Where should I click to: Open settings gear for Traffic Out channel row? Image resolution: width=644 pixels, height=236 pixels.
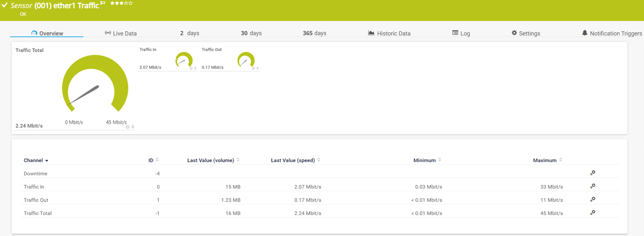point(592,200)
